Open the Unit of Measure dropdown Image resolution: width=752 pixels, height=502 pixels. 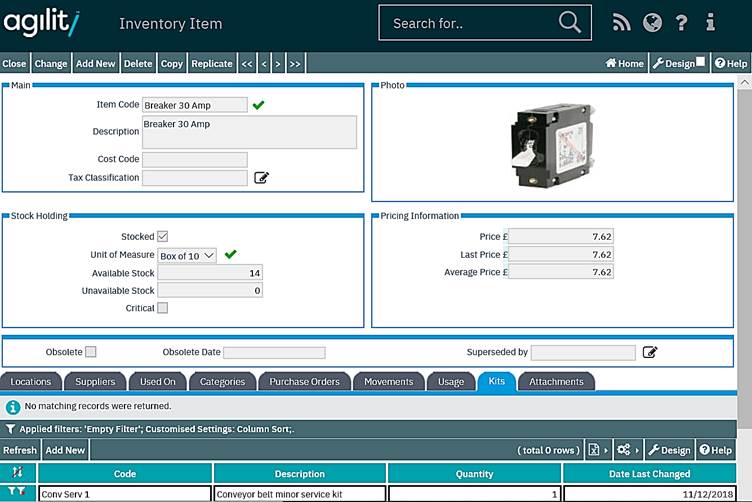point(187,255)
